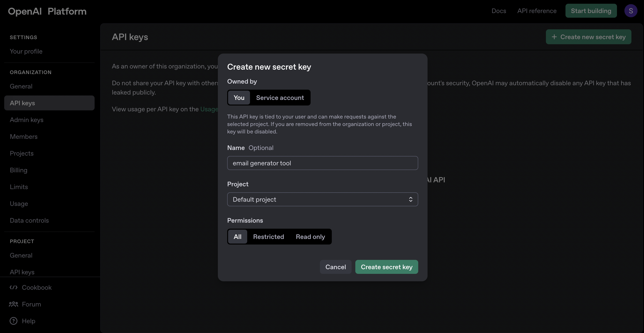Open Members settings page
Image resolution: width=644 pixels, height=333 pixels.
pos(24,137)
